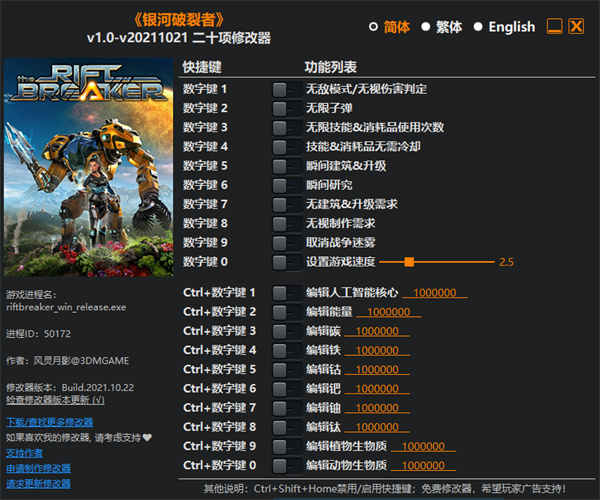Toggle 取消战争迷雾 switch
This screenshot has width=600, height=500.
tap(286, 242)
